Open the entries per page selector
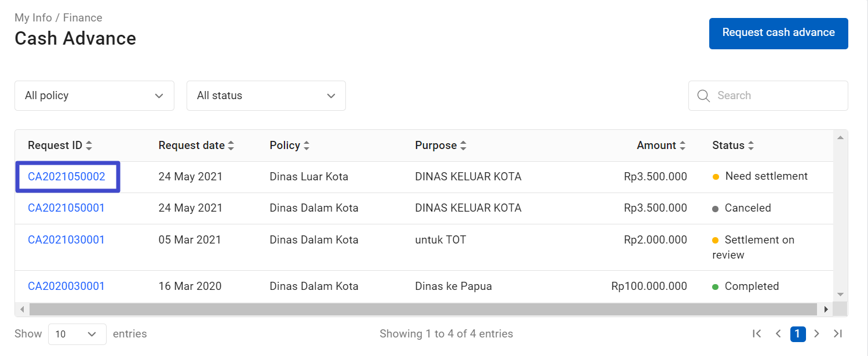868x356 pixels. coord(77,333)
